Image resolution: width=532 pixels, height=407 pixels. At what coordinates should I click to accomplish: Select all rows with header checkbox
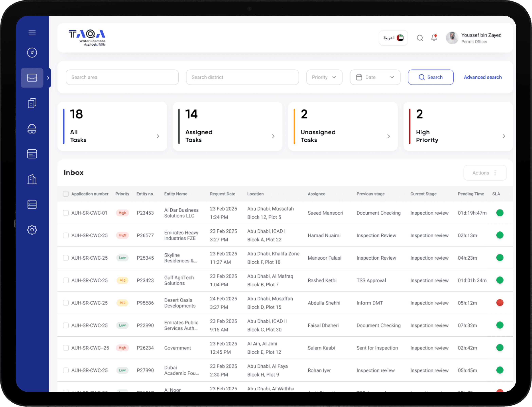pos(66,194)
